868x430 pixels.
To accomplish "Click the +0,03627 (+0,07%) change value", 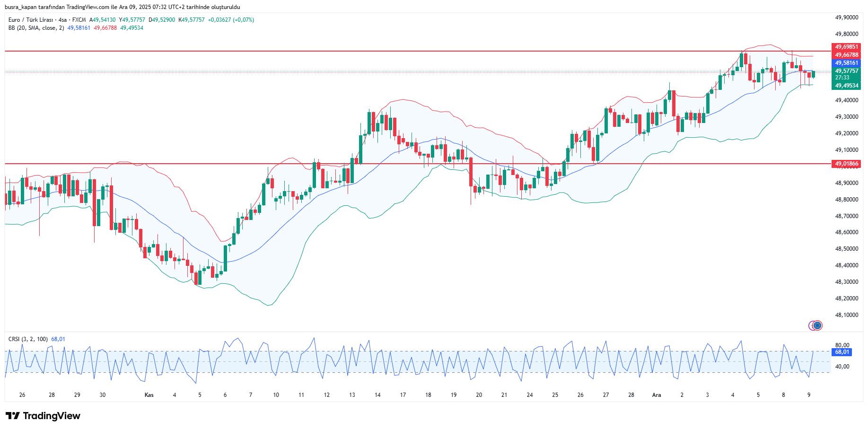I will coord(231,20).
